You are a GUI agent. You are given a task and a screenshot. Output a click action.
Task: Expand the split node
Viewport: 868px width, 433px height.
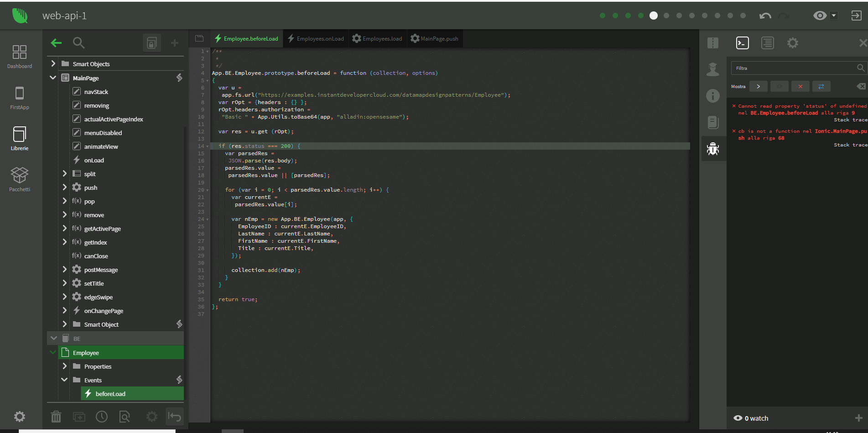point(64,173)
